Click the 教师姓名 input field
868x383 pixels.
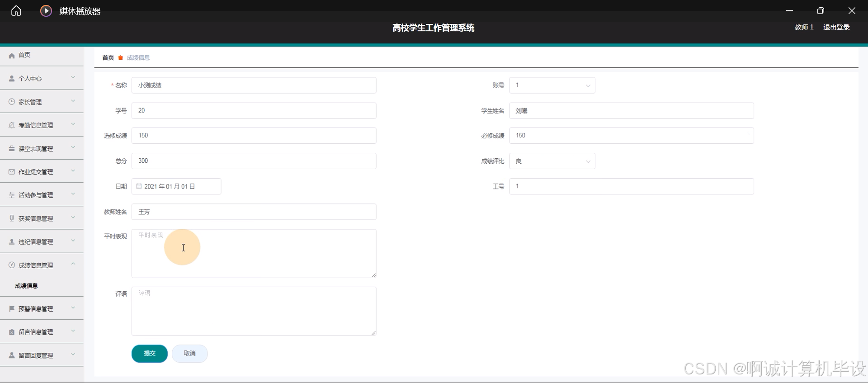(254, 212)
